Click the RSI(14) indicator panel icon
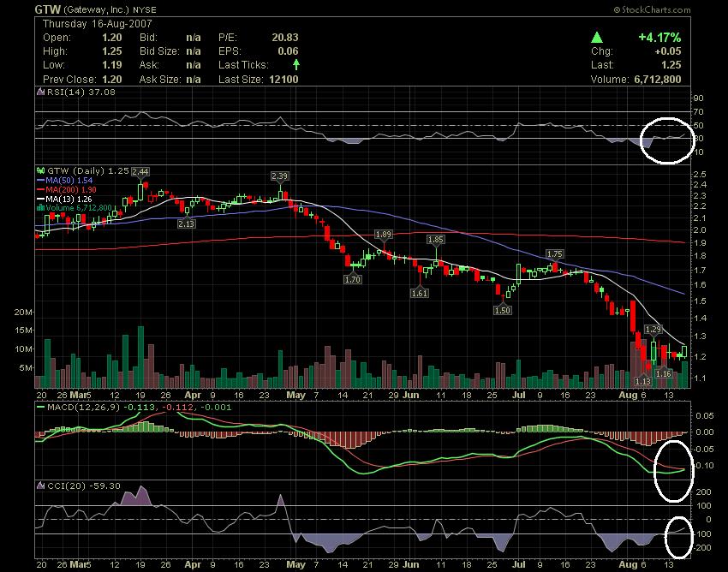The height and width of the screenshot is (572, 728). [41, 92]
